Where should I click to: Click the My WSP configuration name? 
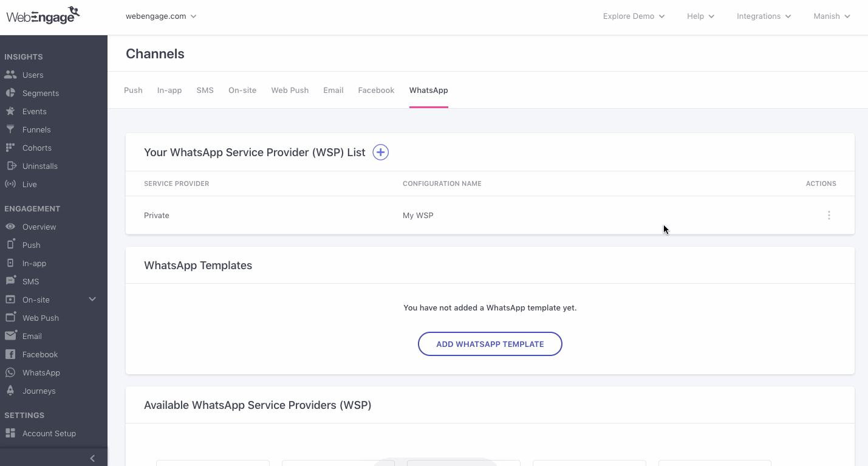[x=418, y=215]
